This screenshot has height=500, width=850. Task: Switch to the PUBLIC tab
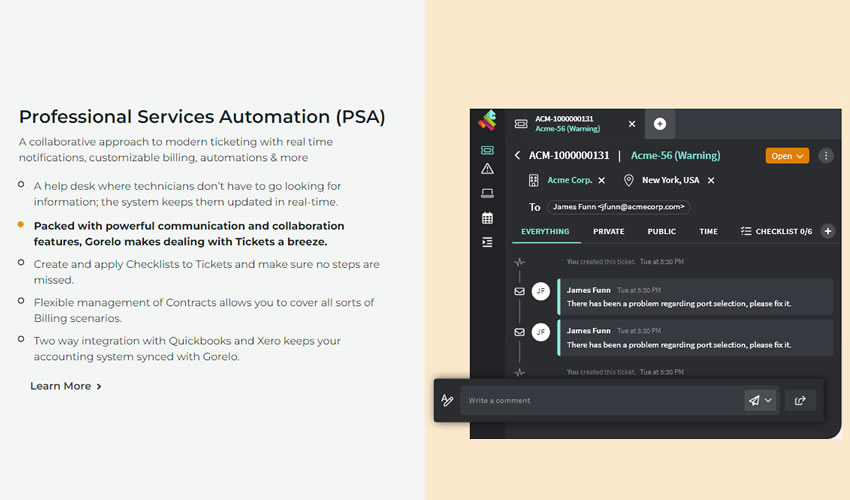coord(661,232)
